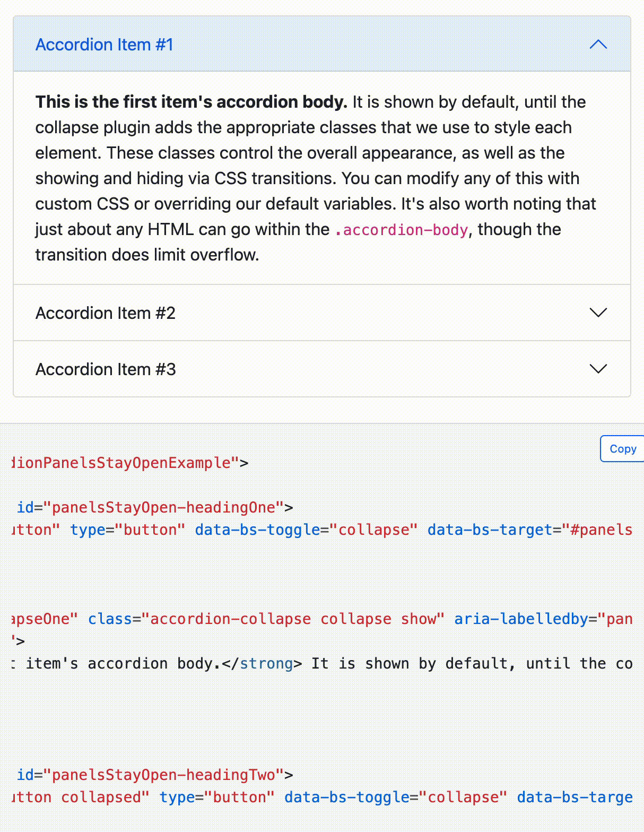
Task: Expand the Accordion Item #3 header
Action: pos(322,369)
